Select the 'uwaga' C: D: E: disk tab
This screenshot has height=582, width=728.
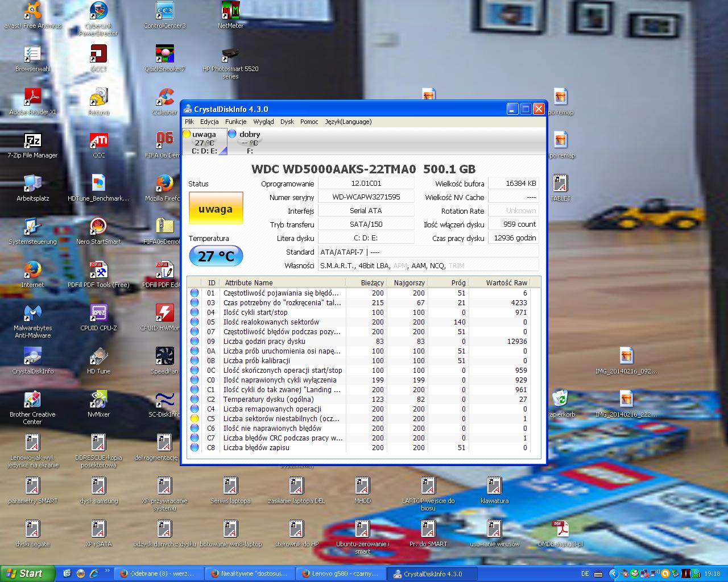coord(204,142)
